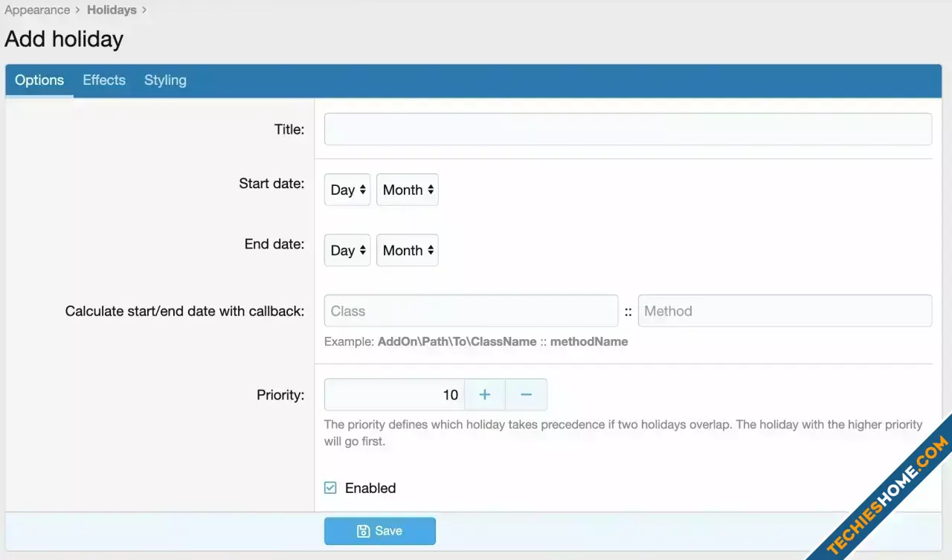Click the Save button
This screenshot has height=560, width=952.
pyautogui.click(x=380, y=531)
